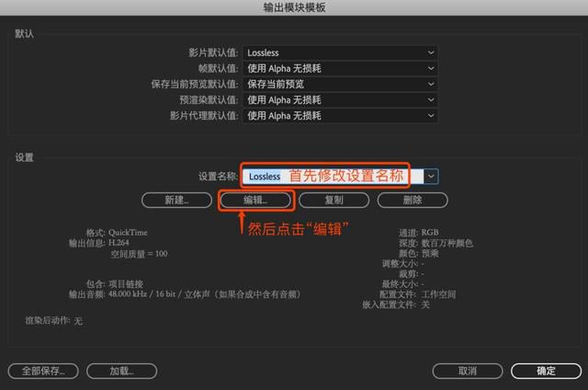
Task: Expand the 帧默认值 dropdown
Action: tap(340, 68)
